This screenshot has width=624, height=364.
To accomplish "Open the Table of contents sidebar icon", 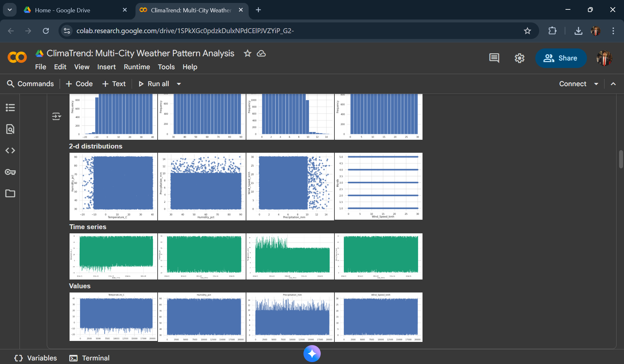I will [10, 108].
